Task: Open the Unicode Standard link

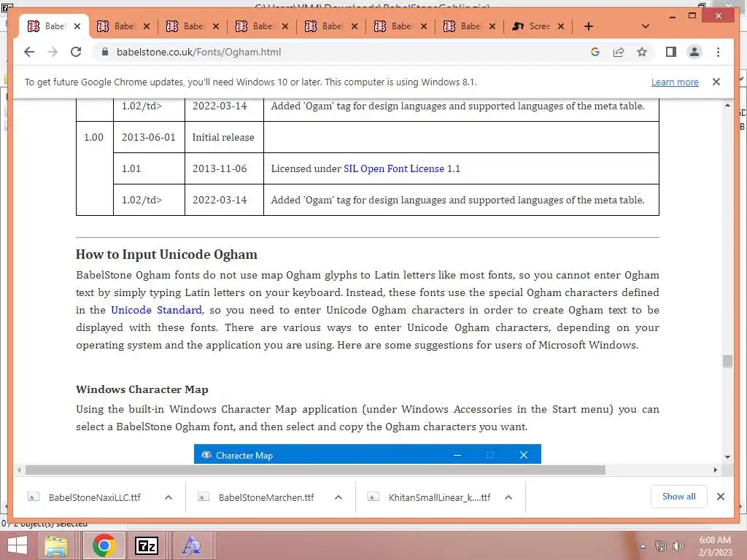Action: tap(156, 310)
